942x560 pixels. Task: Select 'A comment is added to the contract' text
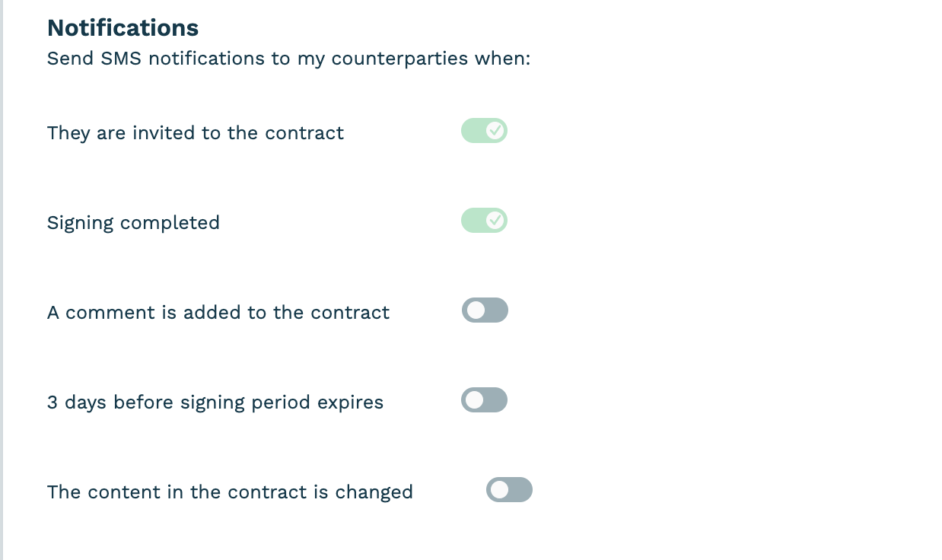coord(218,313)
